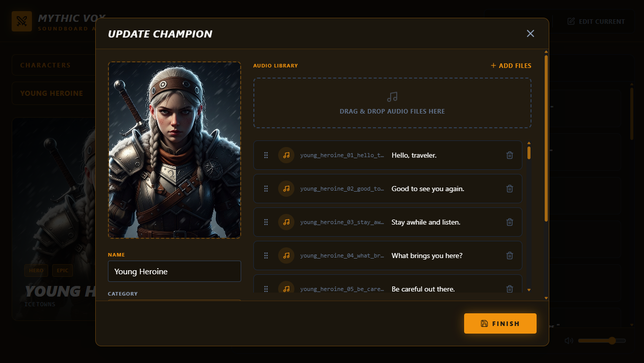Screen dimensions: 644x363
Task: Click the music icon in the drop zone
Action: pyautogui.click(x=392, y=96)
